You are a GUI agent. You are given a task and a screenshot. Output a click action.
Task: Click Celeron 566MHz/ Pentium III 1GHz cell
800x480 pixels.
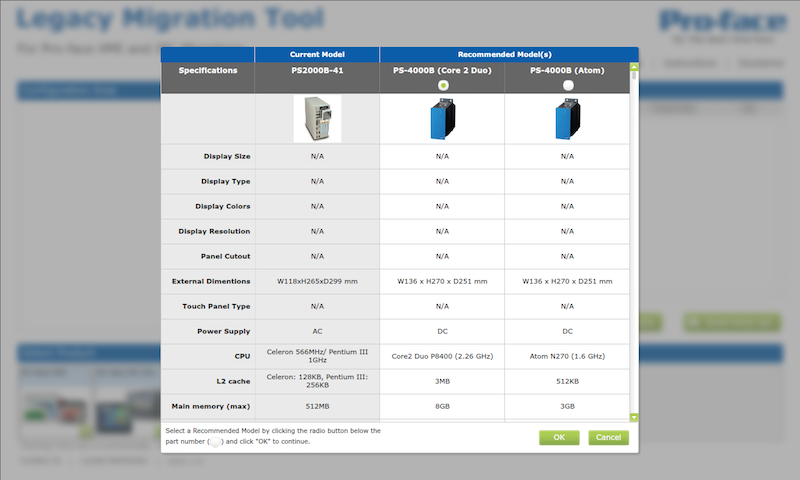pyautogui.click(x=317, y=356)
